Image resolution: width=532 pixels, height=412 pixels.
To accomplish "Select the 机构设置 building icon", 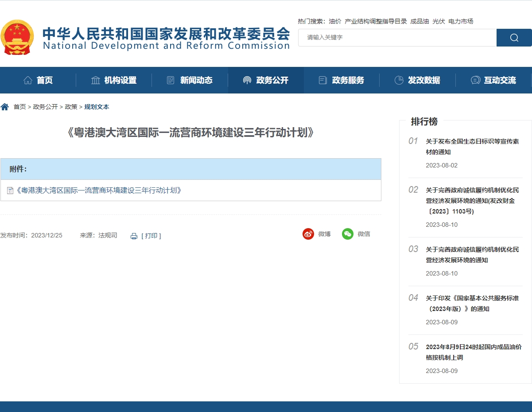I will [95, 80].
